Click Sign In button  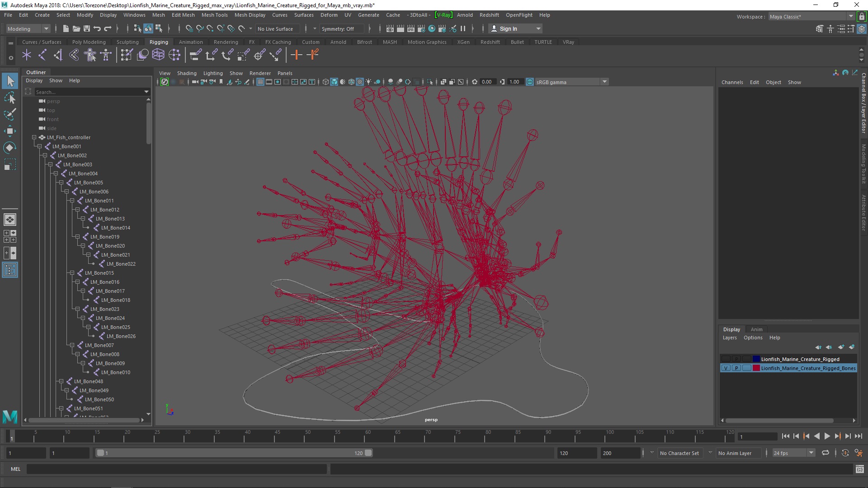(515, 28)
